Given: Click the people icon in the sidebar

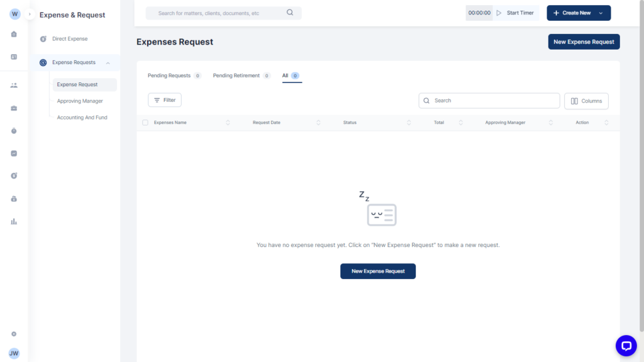Looking at the screenshot, I should pos(14,85).
